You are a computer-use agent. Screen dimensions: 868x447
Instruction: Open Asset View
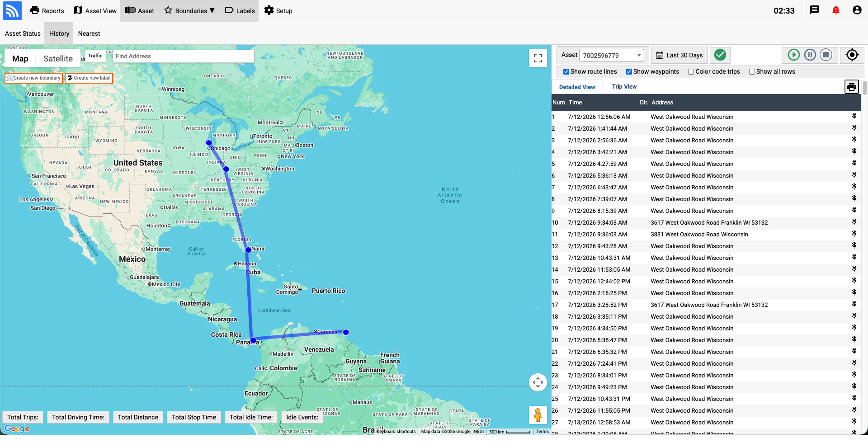pos(95,11)
